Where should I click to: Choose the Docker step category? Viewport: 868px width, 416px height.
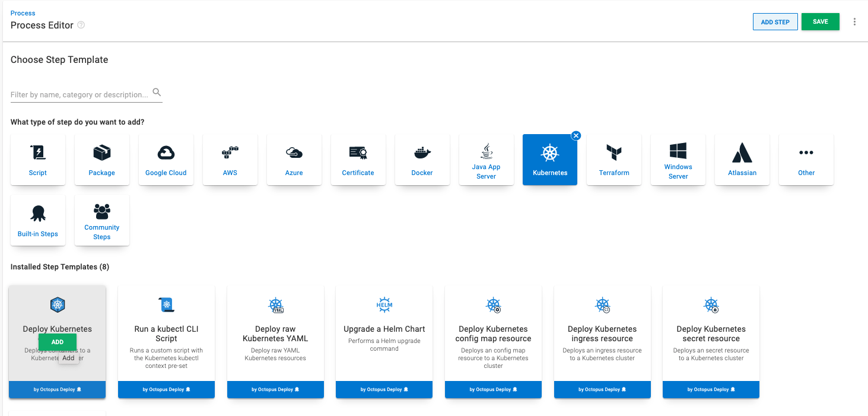coord(422,159)
